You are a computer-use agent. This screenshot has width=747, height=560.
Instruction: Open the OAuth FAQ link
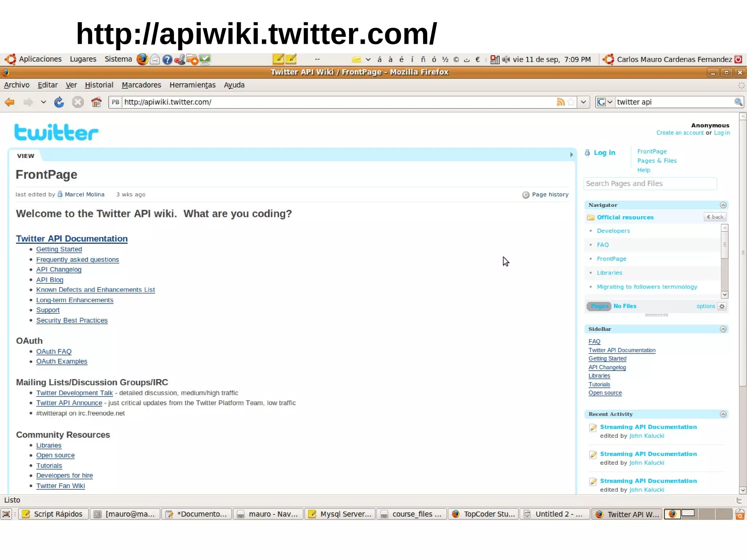tap(54, 352)
